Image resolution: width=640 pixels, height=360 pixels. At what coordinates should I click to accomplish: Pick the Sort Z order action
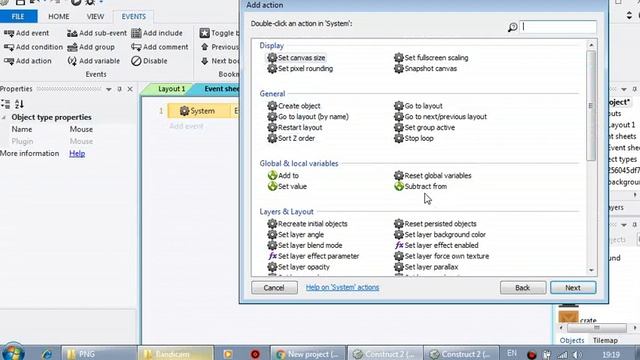coord(291,138)
